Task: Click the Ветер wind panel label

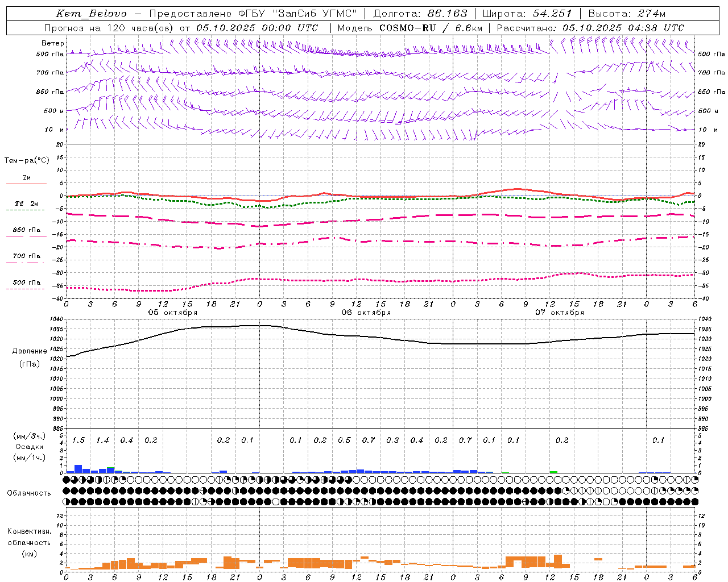Action: [53, 43]
